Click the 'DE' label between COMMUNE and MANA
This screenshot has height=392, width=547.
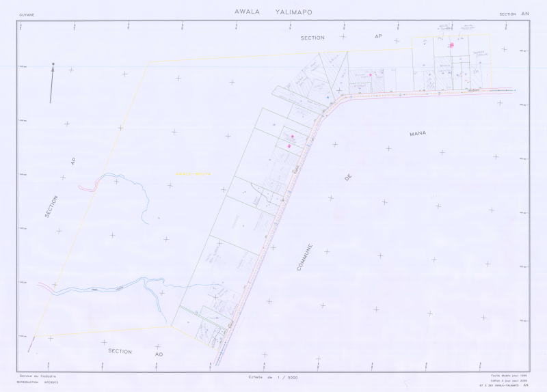[x=348, y=178]
